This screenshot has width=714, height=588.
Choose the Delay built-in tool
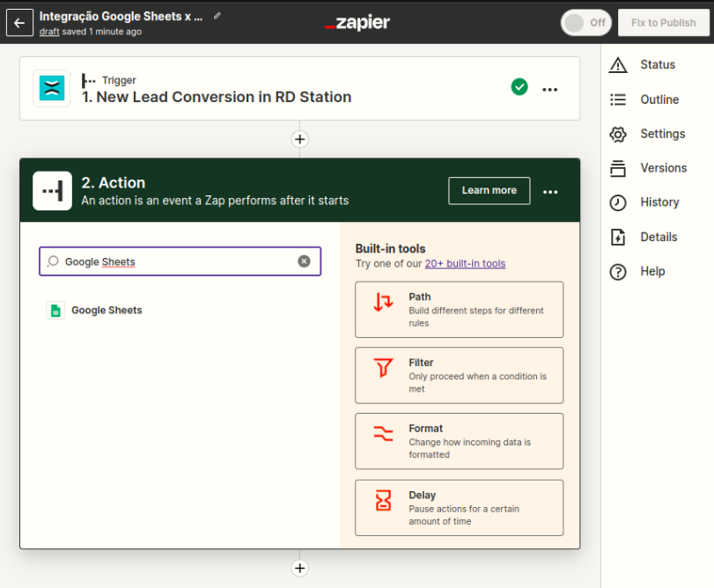[x=459, y=507]
